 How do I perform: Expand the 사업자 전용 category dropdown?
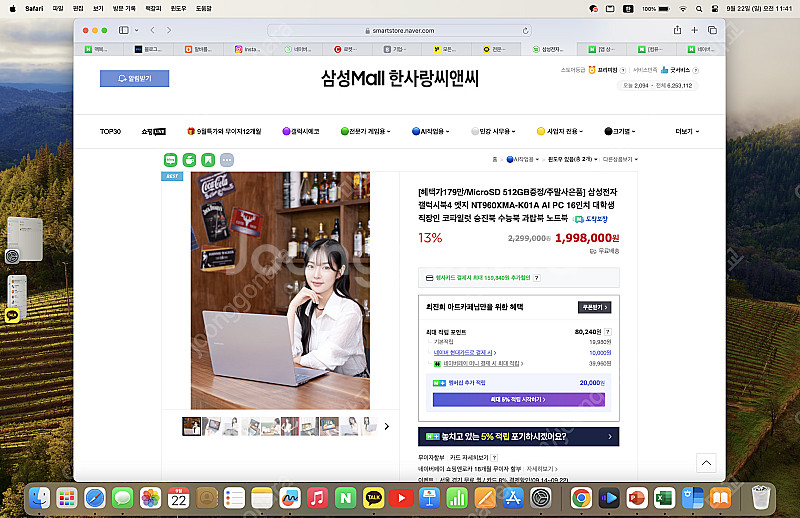tap(560, 131)
